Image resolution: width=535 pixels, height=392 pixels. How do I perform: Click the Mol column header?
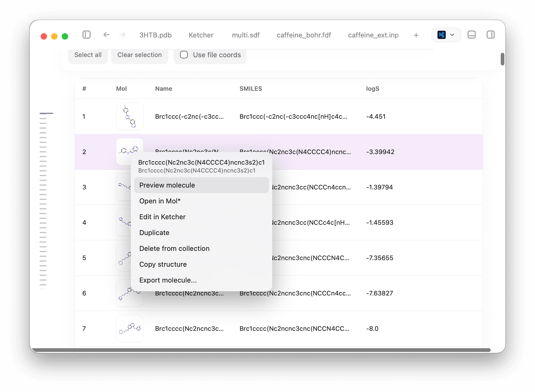pos(121,89)
